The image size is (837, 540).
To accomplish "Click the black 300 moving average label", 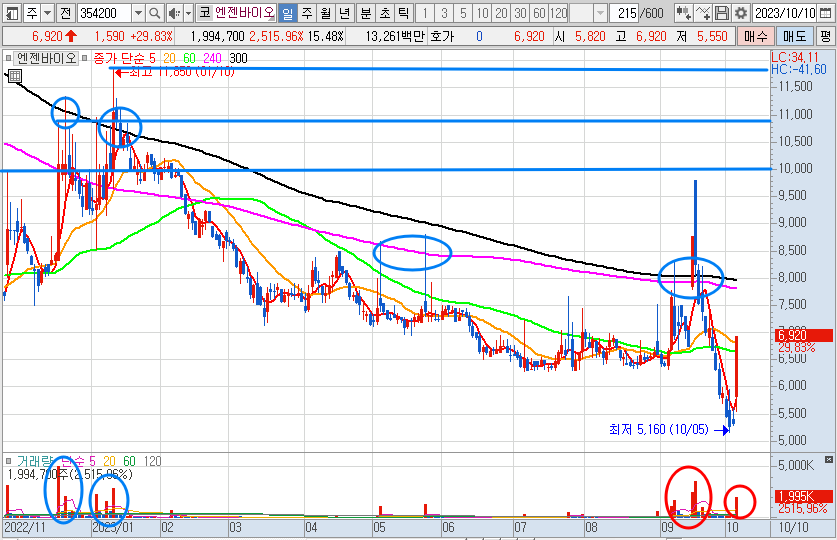I will coord(238,58).
